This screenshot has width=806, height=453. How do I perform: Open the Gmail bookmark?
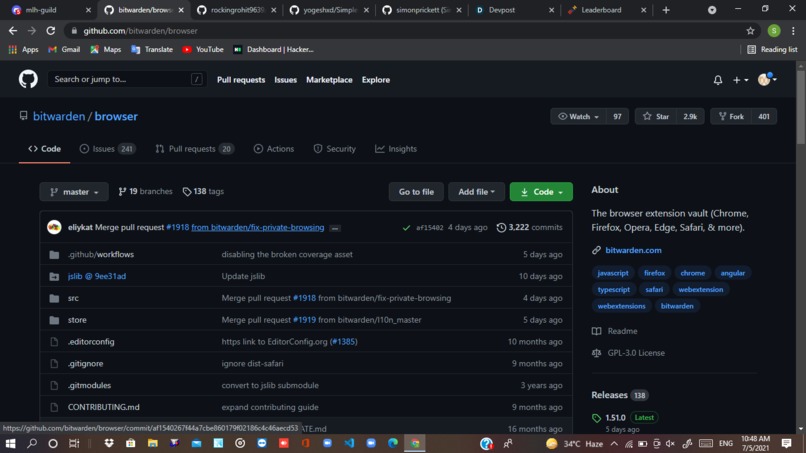click(x=64, y=49)
